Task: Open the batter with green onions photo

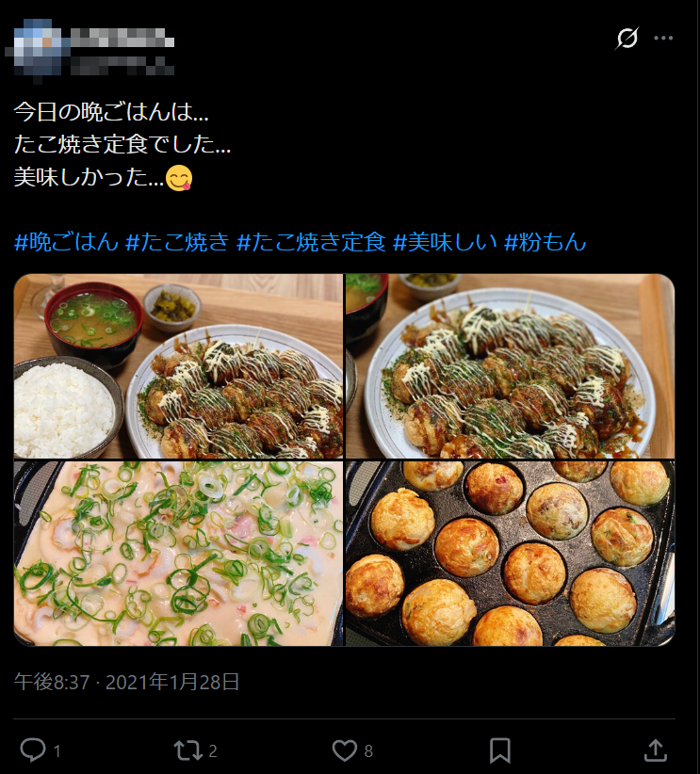Action: 178,554
